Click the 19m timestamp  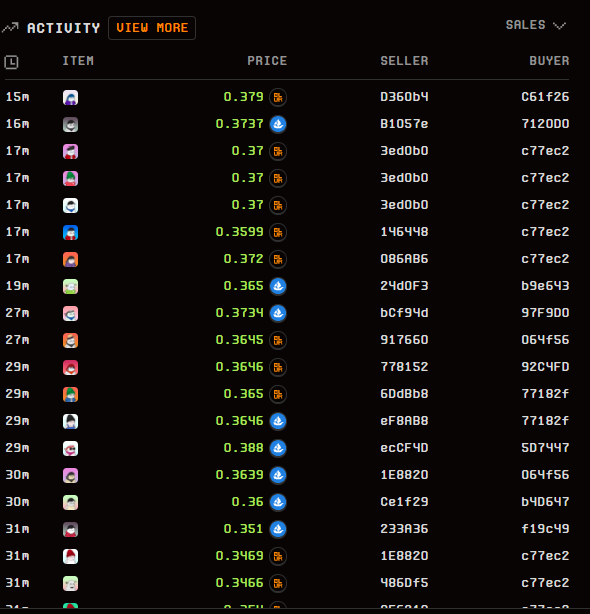(x=17, y=286)
